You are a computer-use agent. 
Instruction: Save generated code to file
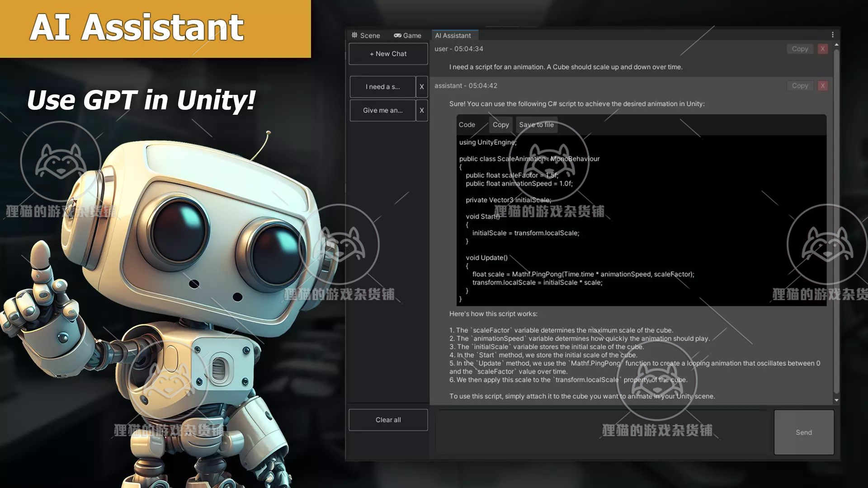(x=536, y=125)
